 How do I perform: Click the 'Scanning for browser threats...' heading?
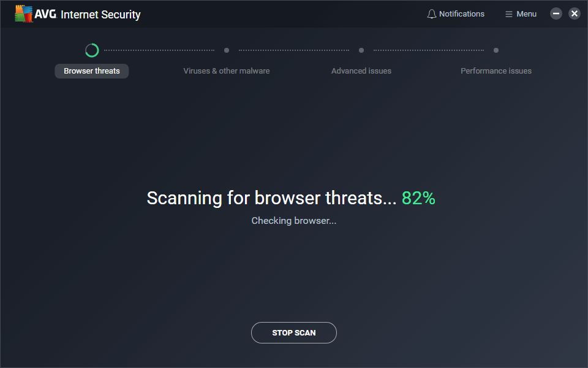click(271, 198)
